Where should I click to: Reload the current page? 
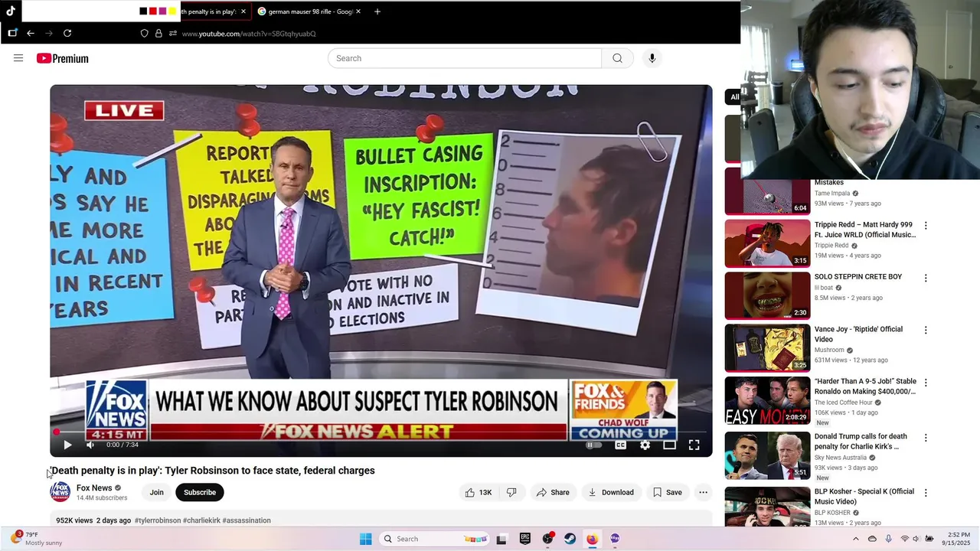coord(67,33)
